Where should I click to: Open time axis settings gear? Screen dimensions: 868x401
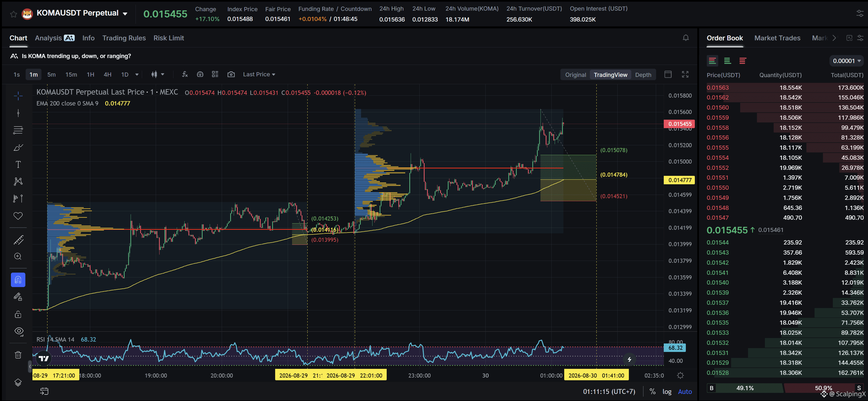pyautogui.click(x=680, y=375)
